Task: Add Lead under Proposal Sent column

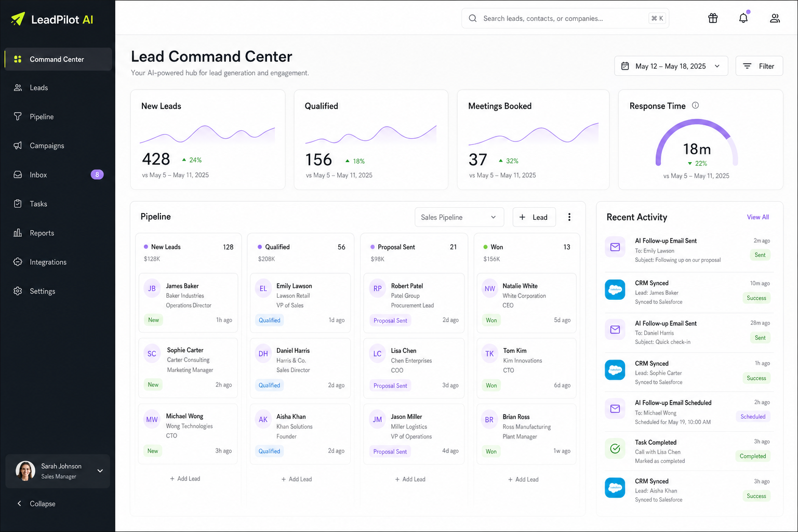Action: tap(410, 479)
